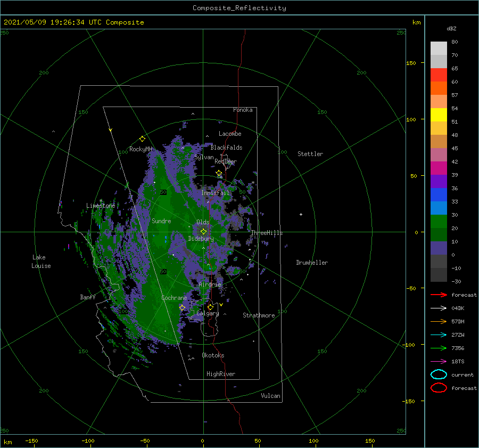Image resolution: width=479 pixels, height=448 pixels.
Task: Click the Okotoks label
Action: pos(213,355)
